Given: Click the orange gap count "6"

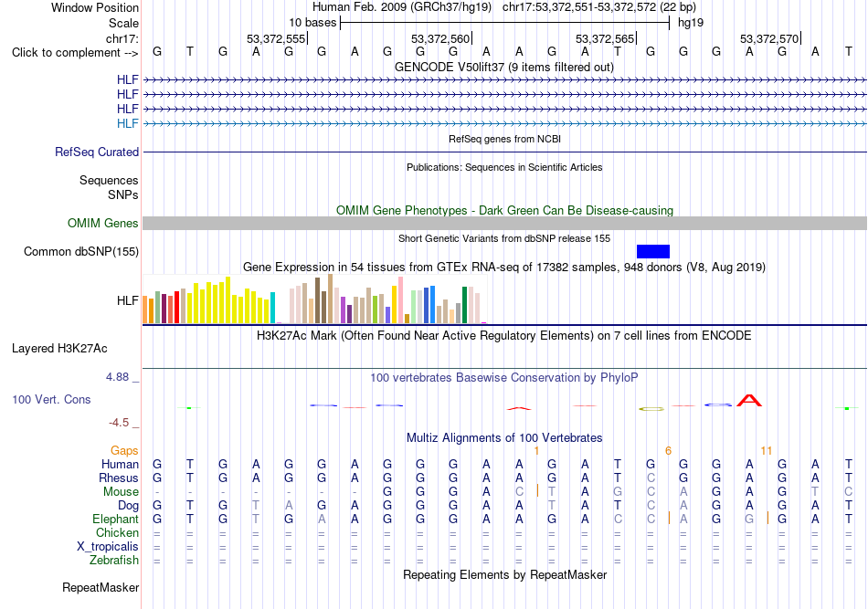Looking at the screenshot, I should [x=668, y=451].
